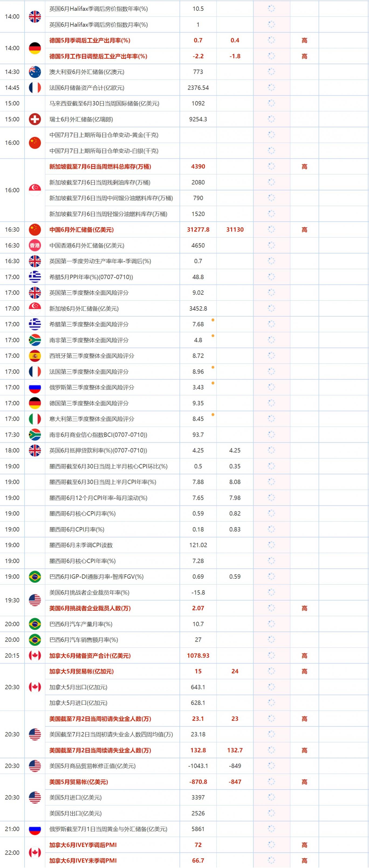Select 新加坡截至7月6日当周燃料总库存(万桶)
369x868 pixels.
(x=100, y=167)
